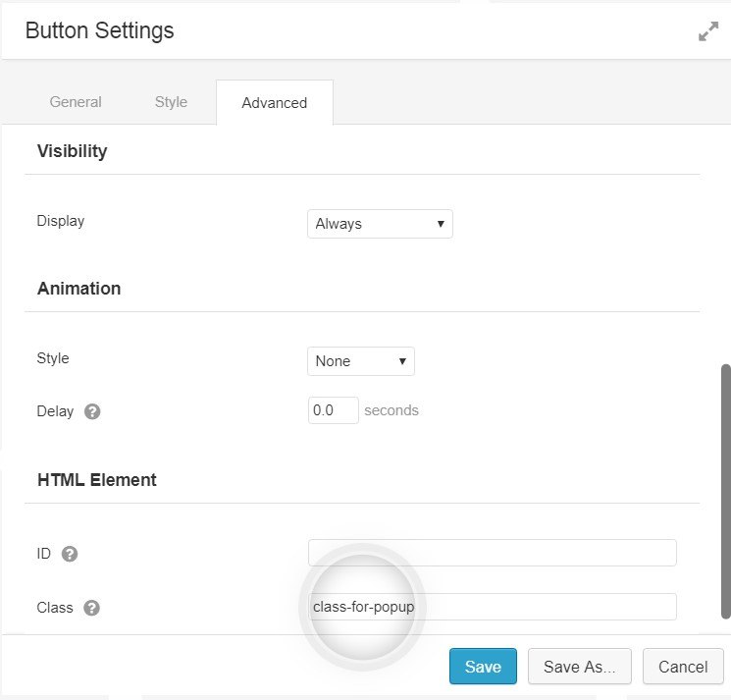Show help tooltip for Delay setting
This screenshot has height=700, width=731.
tap(92, 411)
